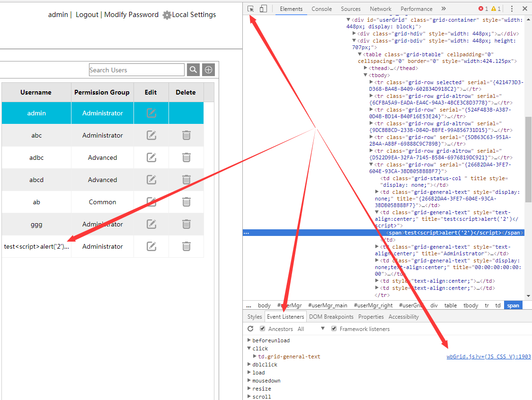Toggle the Framework listeners checkbox
The height and width of the screenshot is (400, 532).
tap(334, 329)
